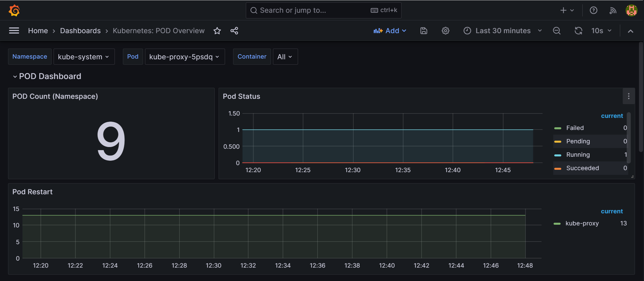Open the 10s refresh interval dropdown
644x281 pixels.
pos(601,31)
